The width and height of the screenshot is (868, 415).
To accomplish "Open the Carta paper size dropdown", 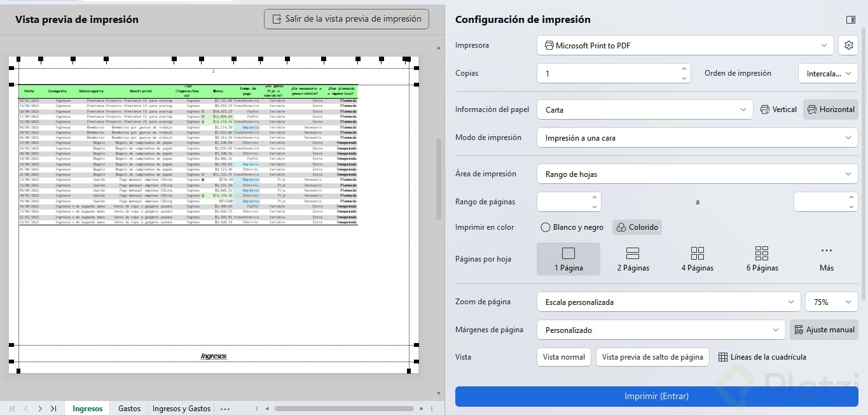I will point(645,109).
